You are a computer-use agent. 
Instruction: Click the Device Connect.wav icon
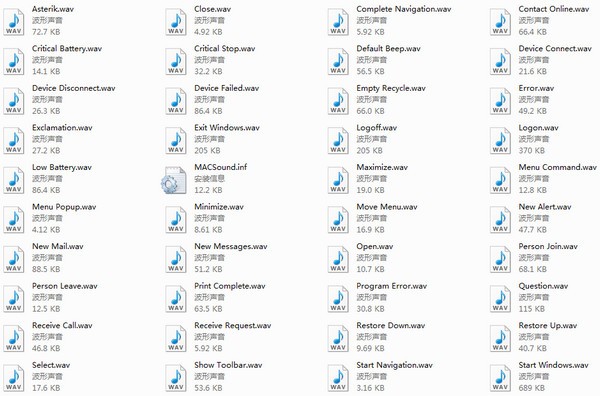click(501, 61)
